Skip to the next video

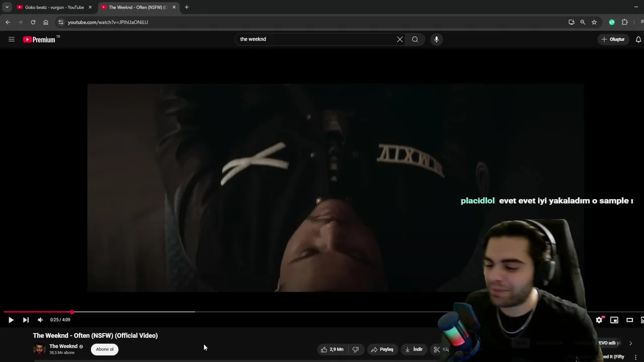(x=26, y=320)
